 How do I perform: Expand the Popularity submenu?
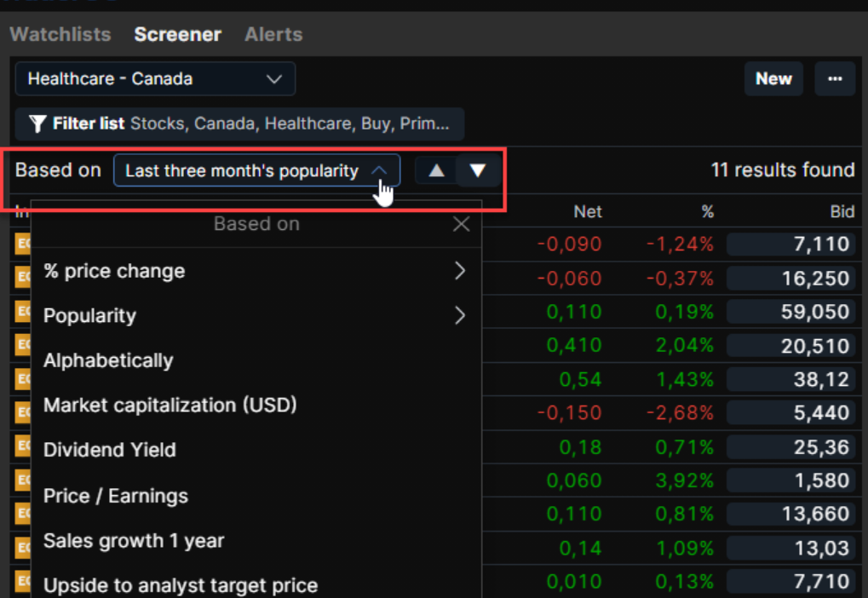pyautogui.click(x=460, y=316)
